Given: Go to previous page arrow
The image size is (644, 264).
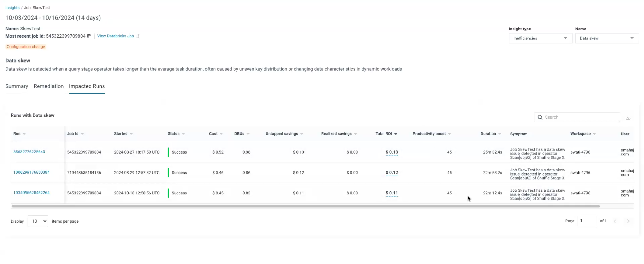Looking at the screenshot, I should [x=615, y=221].
